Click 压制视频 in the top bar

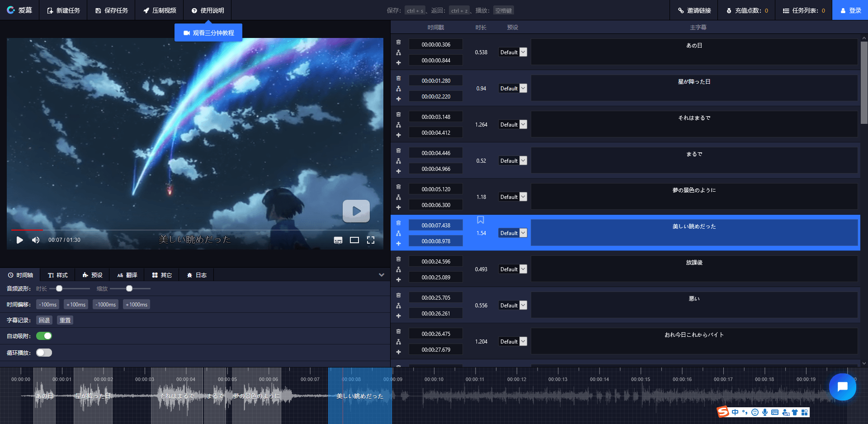[x=160, y=10]
